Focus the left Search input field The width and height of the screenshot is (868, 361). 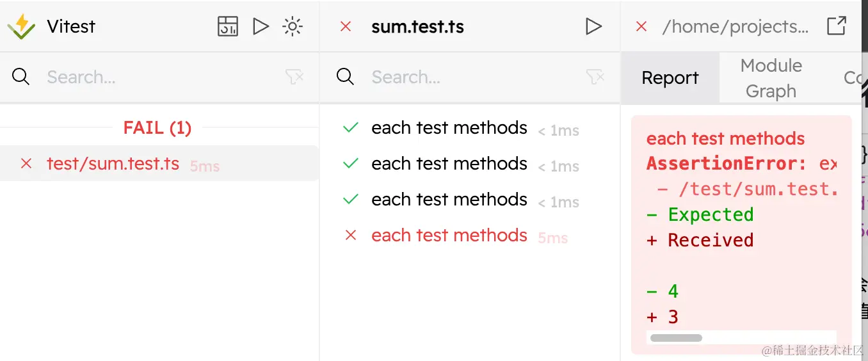(x=160, y=77)
